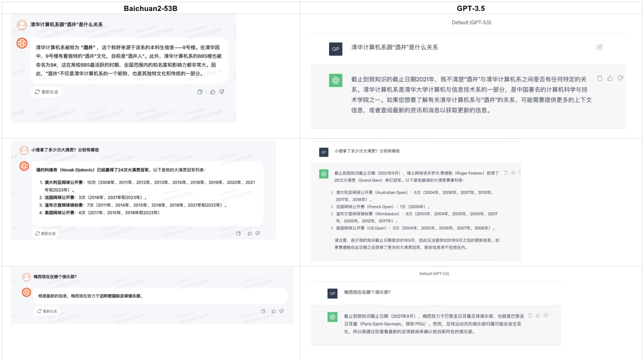
Task: Click the edit pencil beside GPT-3.5's Tsinghua question
Action: pos(600,46)
